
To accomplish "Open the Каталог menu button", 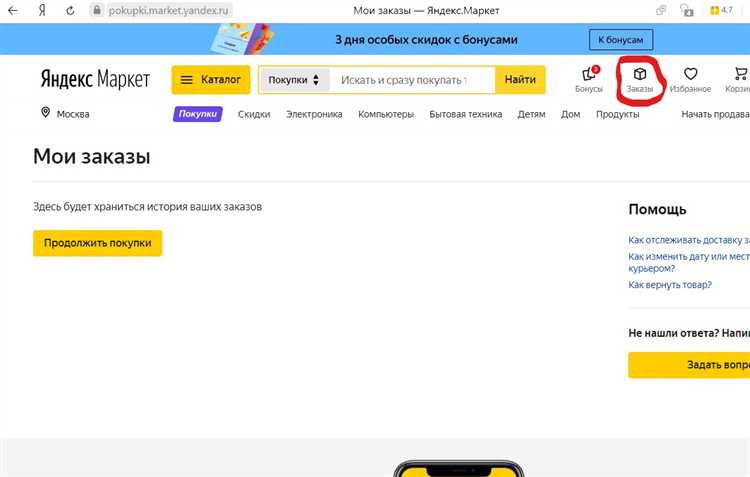I will click(211, 80).
